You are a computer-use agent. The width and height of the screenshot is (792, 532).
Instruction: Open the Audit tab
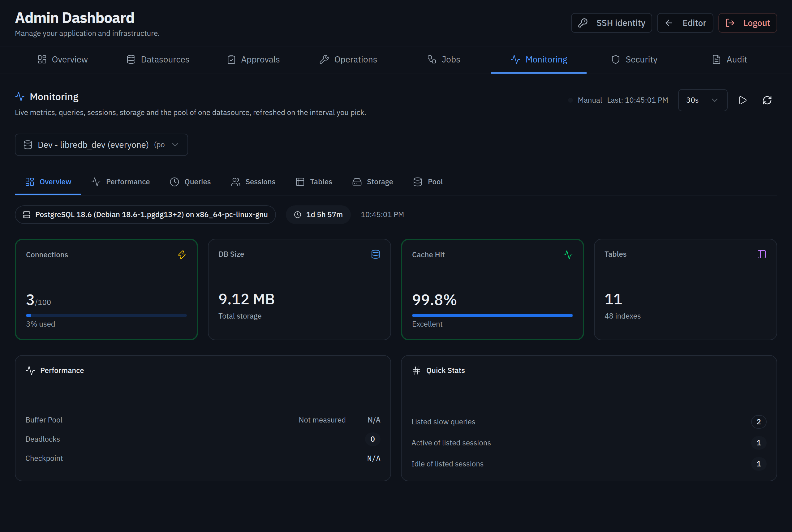coord(729,59)
